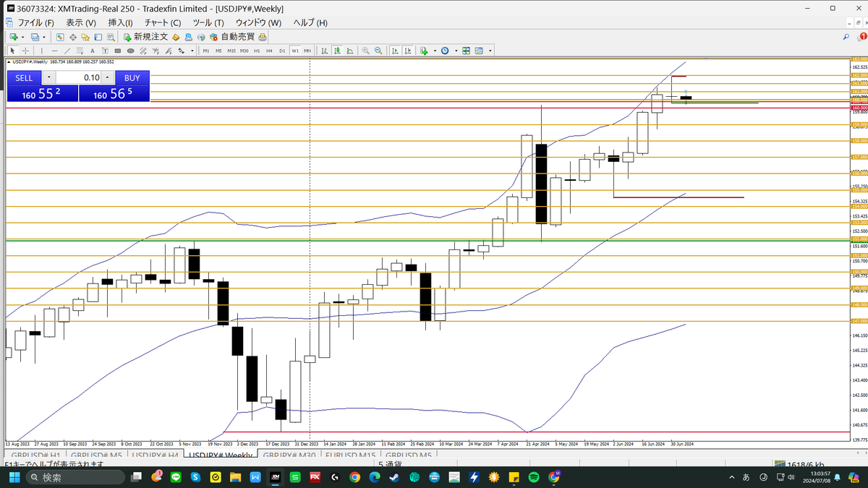868x488 pixels.
Task: Select the text (A) drawing tool
Action: pos(93,51)
